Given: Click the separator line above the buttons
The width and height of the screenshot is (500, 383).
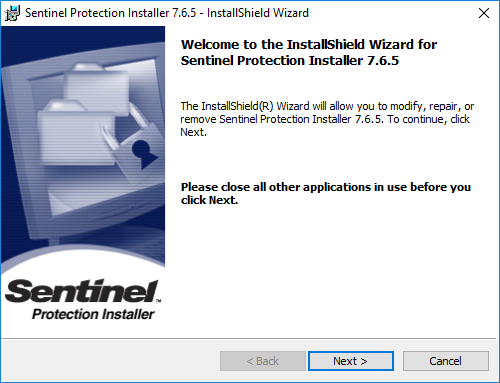Looking at the screenshot, I should (248, 339).
